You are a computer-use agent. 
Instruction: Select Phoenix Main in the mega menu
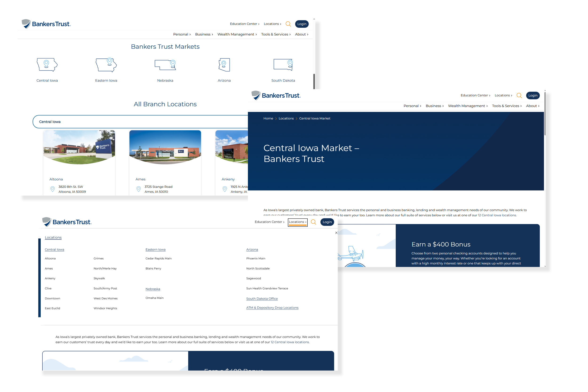click(x=256, y=258)
